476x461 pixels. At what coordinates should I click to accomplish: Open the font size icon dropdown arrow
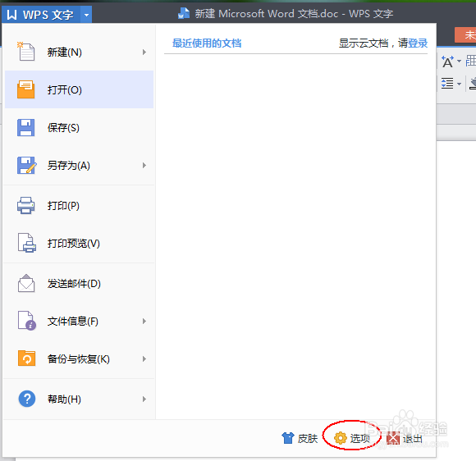[x=459, y=62]
